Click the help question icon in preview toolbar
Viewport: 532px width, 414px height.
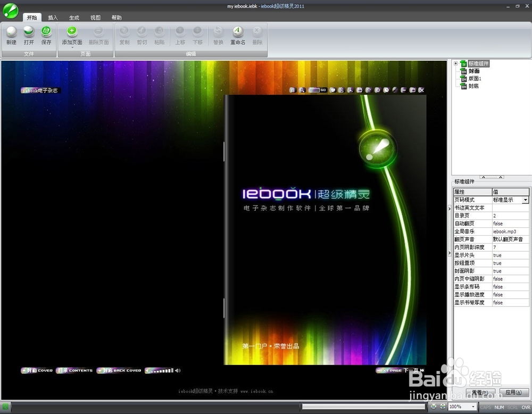[369, 90]
